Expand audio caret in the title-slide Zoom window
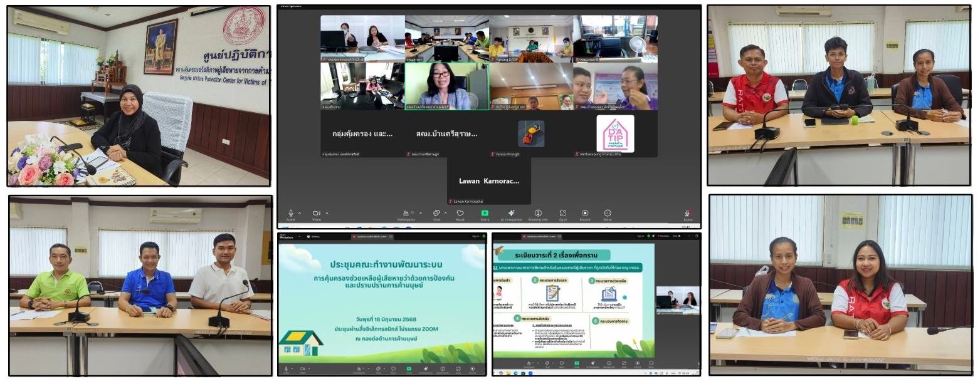The image size is (980, 384). click(x=292, y=368)
